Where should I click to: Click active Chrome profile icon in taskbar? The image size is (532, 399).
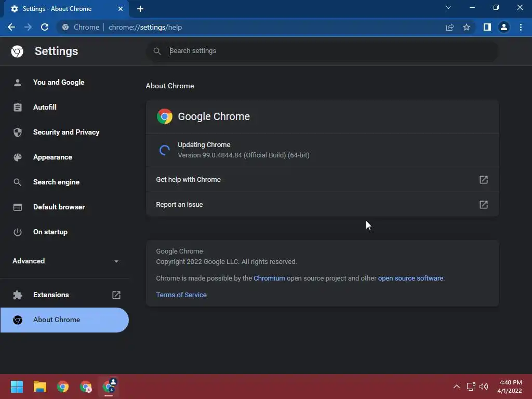109,387
